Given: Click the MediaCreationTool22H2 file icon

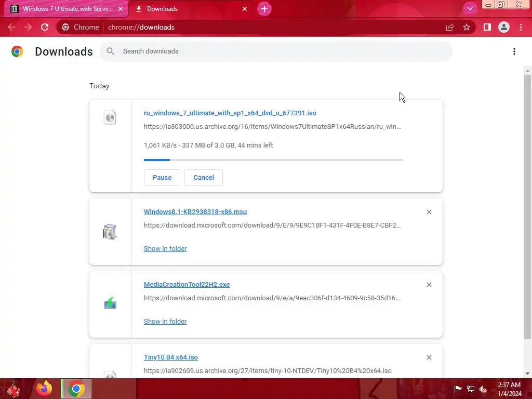Looking at the screenshot, I should (x=110, y=303).
